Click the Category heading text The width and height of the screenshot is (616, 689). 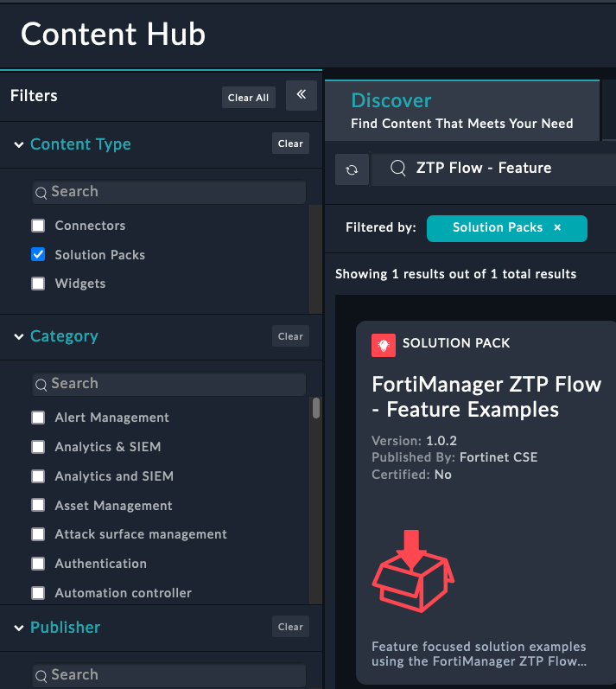pyautogui.click(x=64, y=336)
